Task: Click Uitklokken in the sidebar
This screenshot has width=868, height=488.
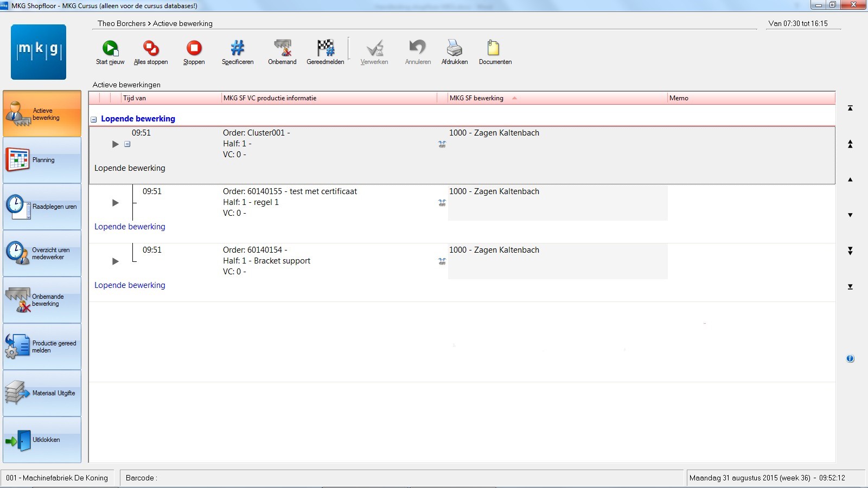Action: tap(42, 440)
